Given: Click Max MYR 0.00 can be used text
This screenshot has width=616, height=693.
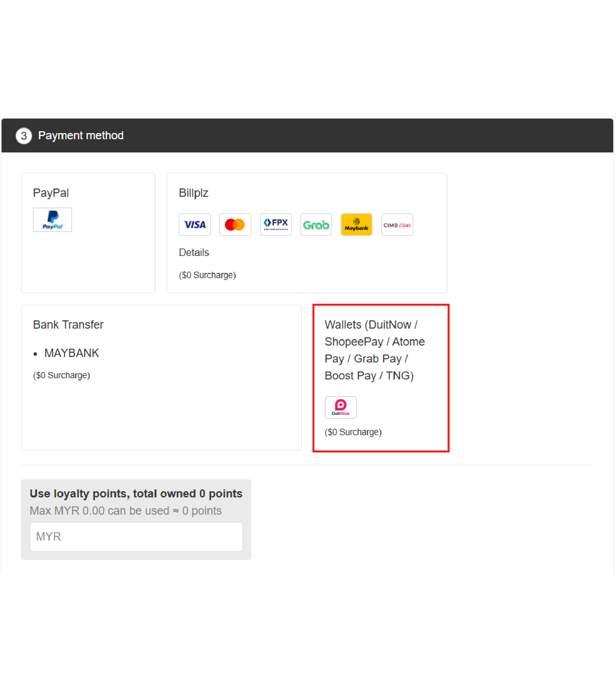Looking at the screenshot, I should click(125, 511).
